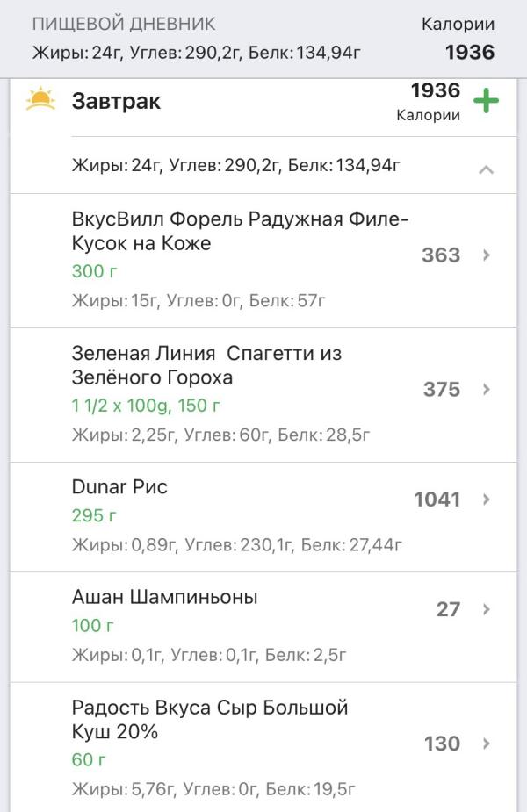Tap the sunrise breakfast icon
The width and height of the screenshot is (527, 812).
40,100
